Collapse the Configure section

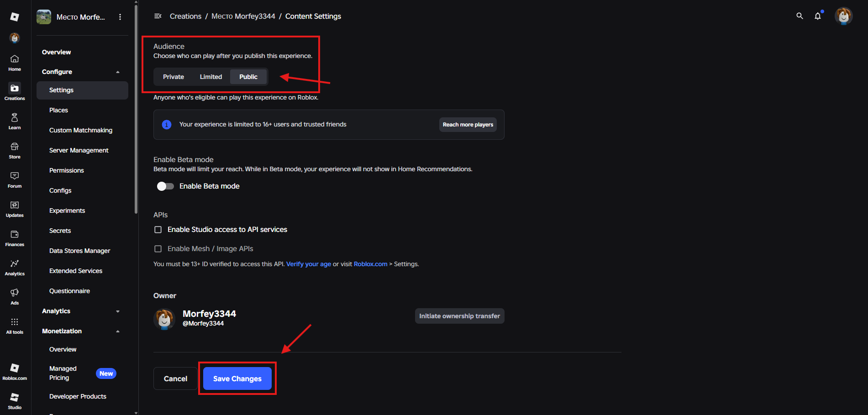tap(118, 72)
